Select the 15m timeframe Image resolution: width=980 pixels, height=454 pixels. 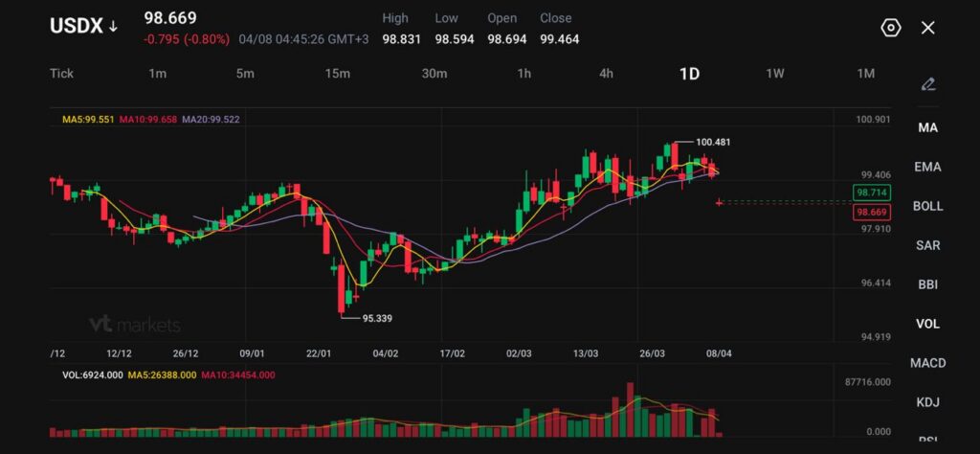(337, 74)
